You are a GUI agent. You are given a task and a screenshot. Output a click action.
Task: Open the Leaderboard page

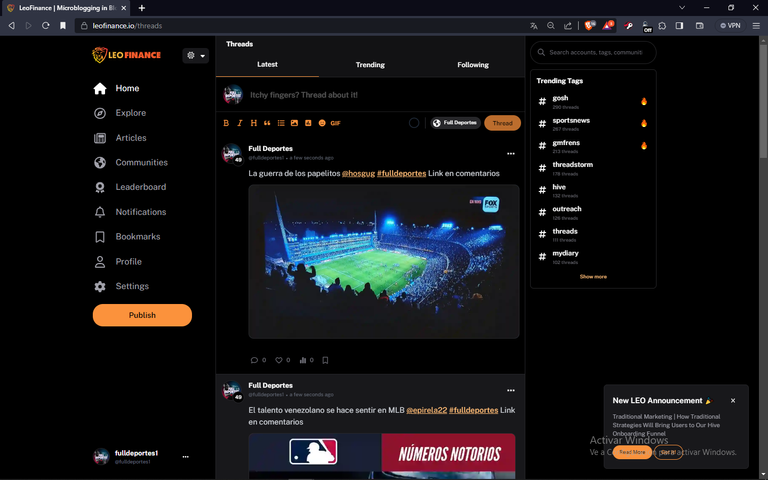coord(130,187)
